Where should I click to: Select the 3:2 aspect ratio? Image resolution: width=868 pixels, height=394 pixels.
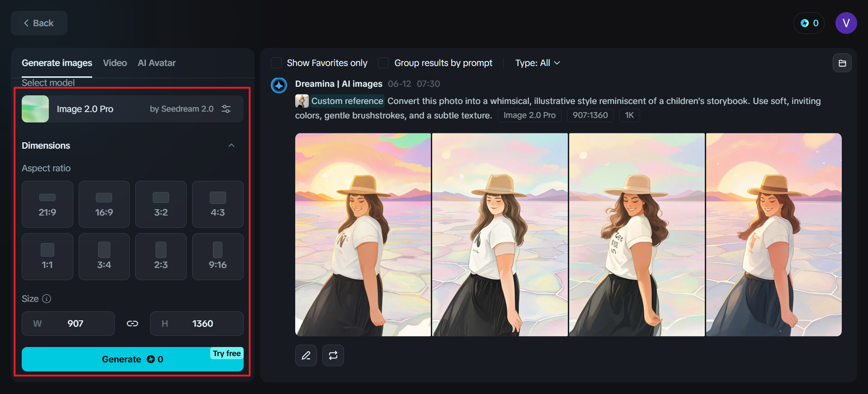(161, 204)
